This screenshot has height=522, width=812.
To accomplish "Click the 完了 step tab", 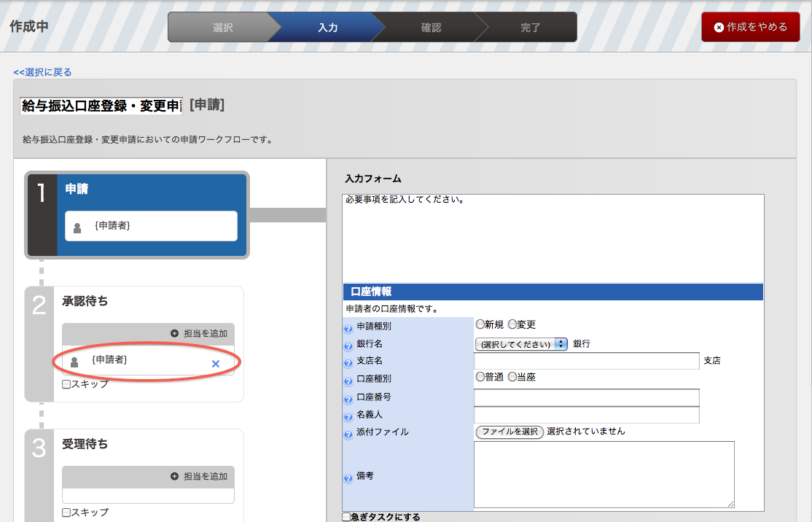I will 531,28.
